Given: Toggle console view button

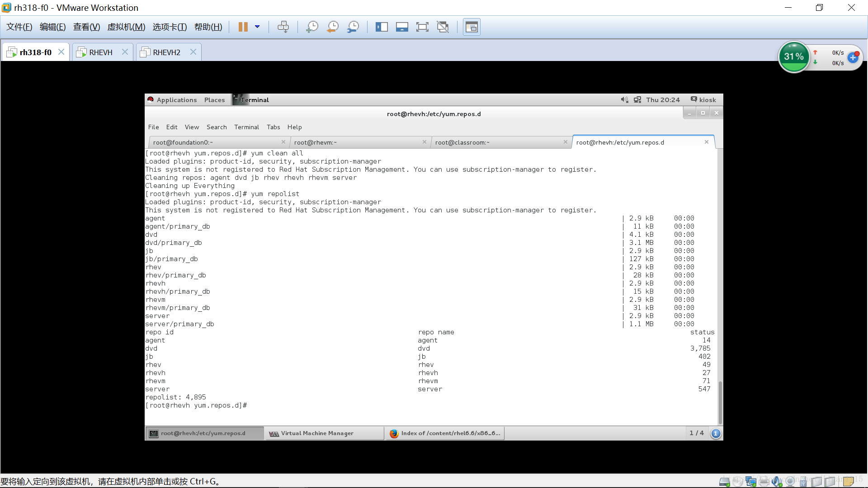Looking at the screenshot, I should (x=472, y=27).
